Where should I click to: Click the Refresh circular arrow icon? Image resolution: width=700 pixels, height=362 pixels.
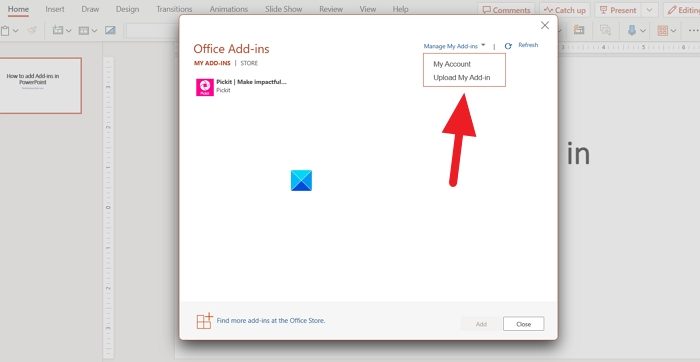point(508,46)
